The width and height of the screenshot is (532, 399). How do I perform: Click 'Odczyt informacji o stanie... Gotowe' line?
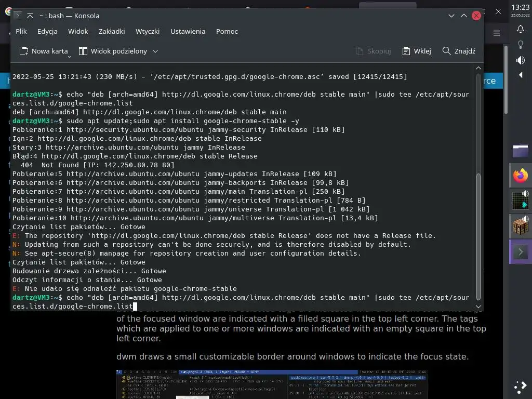87,280
